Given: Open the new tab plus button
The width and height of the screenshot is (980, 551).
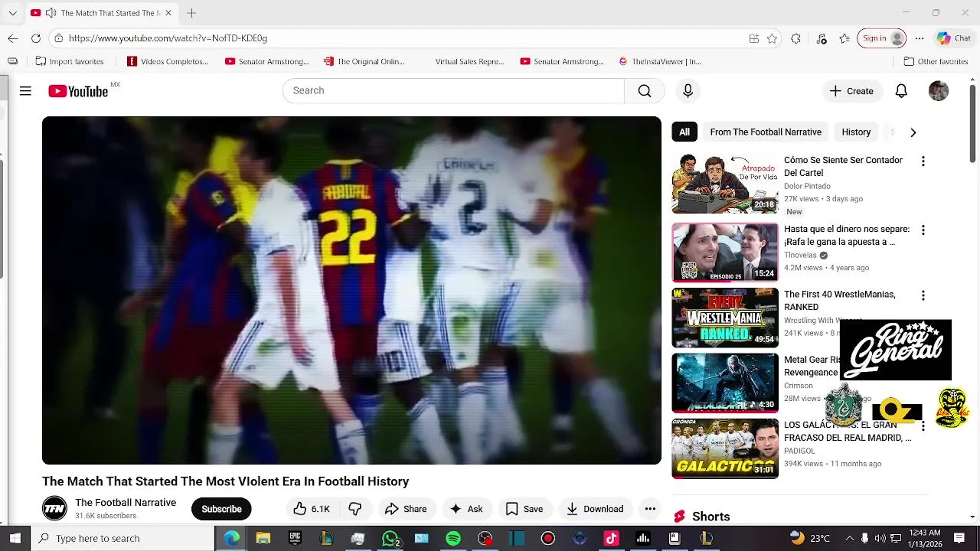Looking at the screenshot, I should 191,13.
